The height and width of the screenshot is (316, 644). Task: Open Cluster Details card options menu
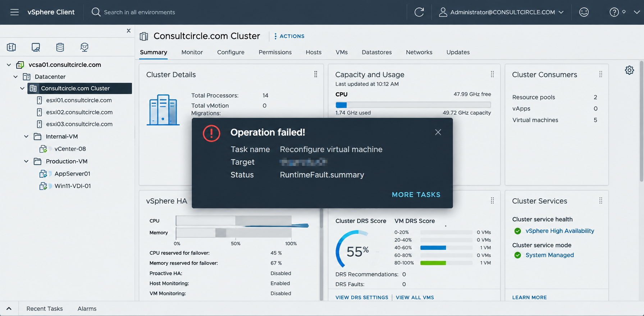point(316,74)
